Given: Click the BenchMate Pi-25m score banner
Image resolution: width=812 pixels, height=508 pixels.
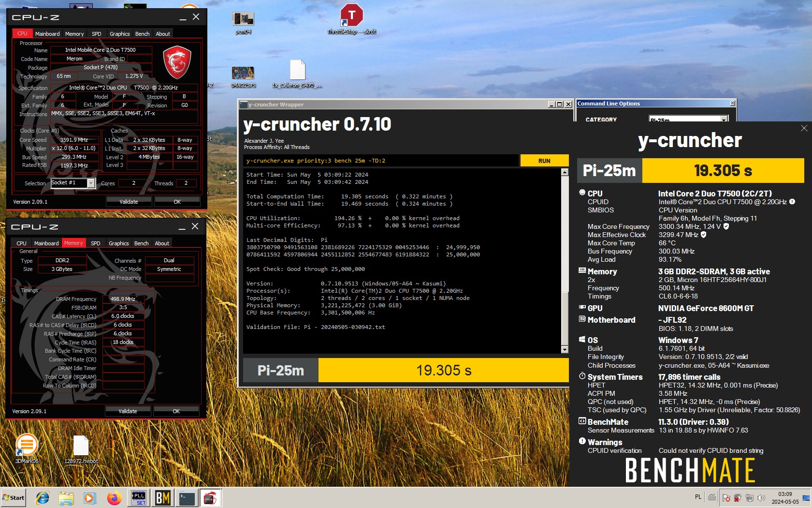Looking at the screenshot, I should (691, 170).
